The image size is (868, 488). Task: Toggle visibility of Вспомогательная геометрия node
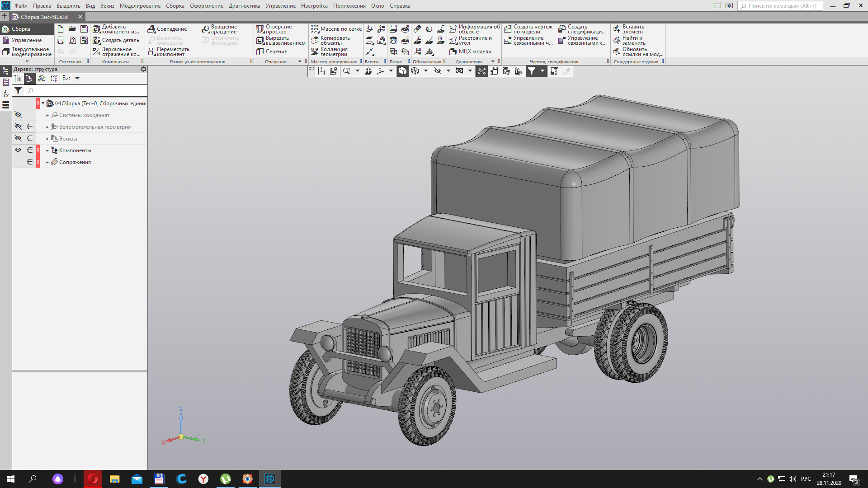pos(18,127)
